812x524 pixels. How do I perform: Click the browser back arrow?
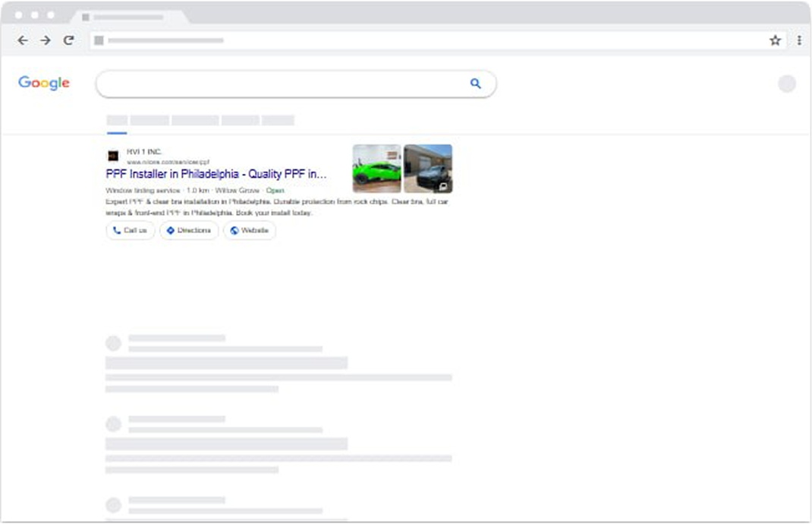point(22,40)
